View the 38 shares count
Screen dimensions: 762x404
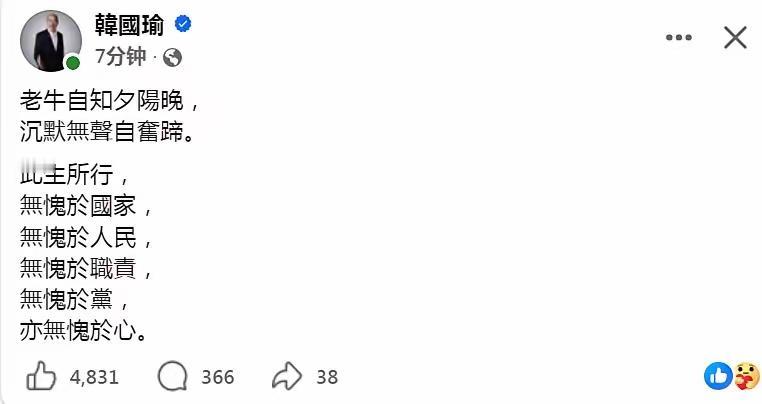click(327, 377)
